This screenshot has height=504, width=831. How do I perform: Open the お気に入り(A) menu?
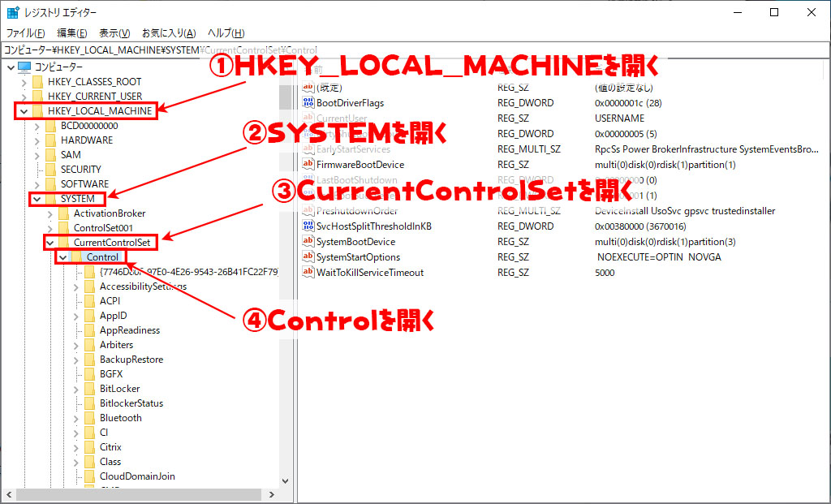(169, 32)
